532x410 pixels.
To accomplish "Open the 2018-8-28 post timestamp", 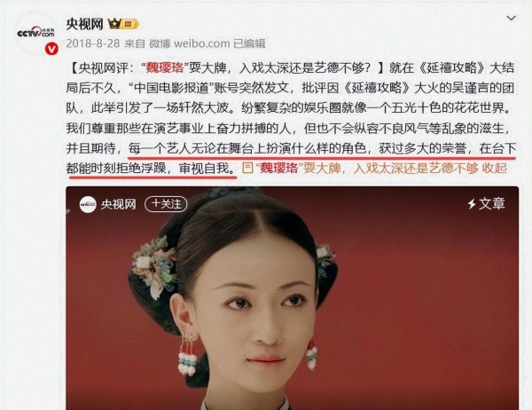I will pyautogui.click(x=93, y=43).
